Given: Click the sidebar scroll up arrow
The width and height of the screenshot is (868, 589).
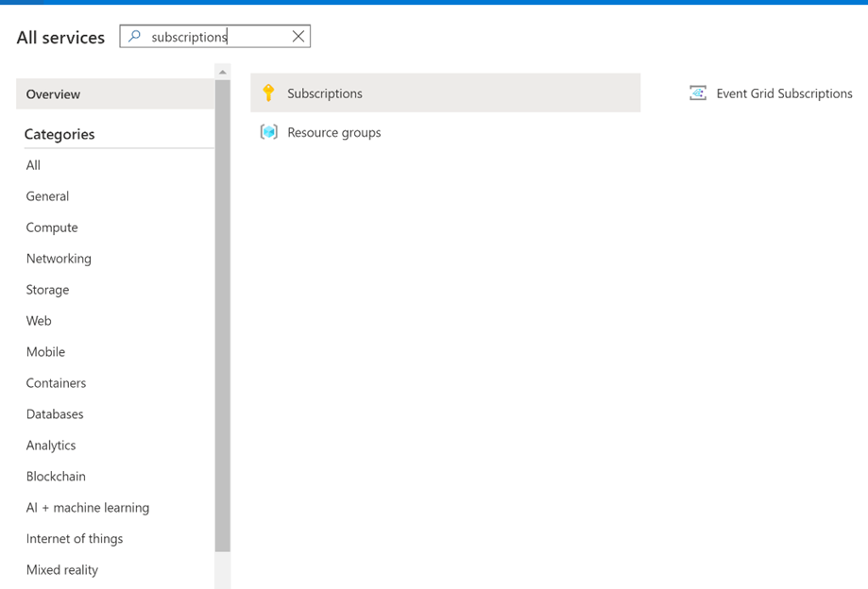Looking at the screenshot, I should point(223,72).
